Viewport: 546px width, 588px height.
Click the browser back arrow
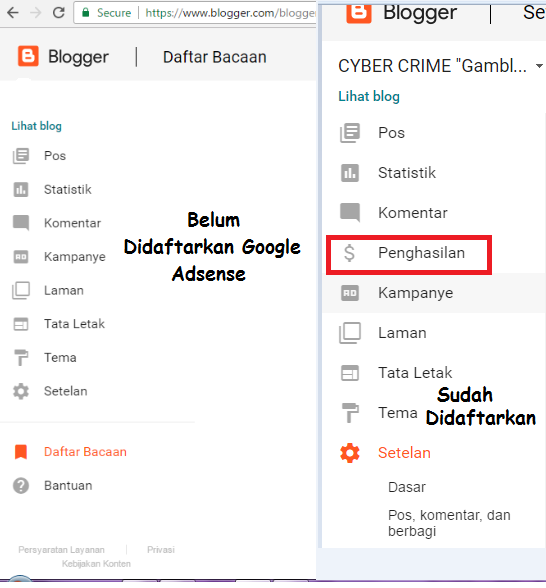pos(13,13)
